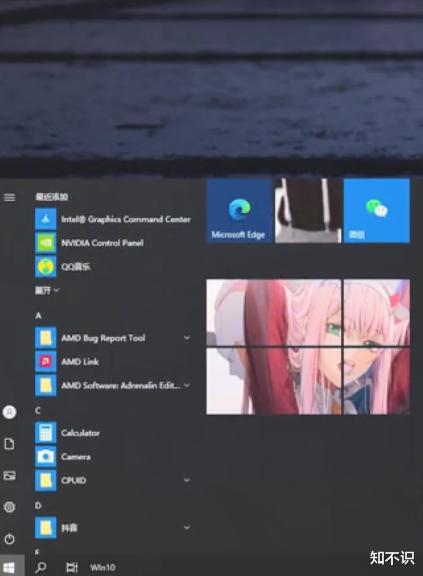This screenshot has width=423, height=576.
Task: Click bottom-right anime picture tile
Action: [x=377, y=381]
